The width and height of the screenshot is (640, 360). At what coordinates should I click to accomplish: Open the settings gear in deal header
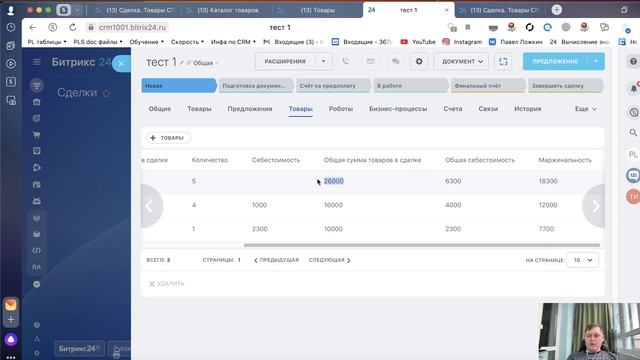point(419,61)
